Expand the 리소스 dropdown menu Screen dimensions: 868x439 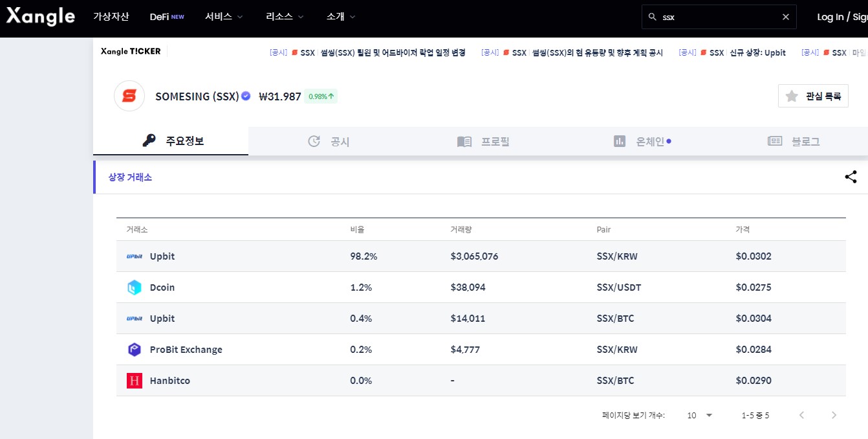[x=285, y=17]
